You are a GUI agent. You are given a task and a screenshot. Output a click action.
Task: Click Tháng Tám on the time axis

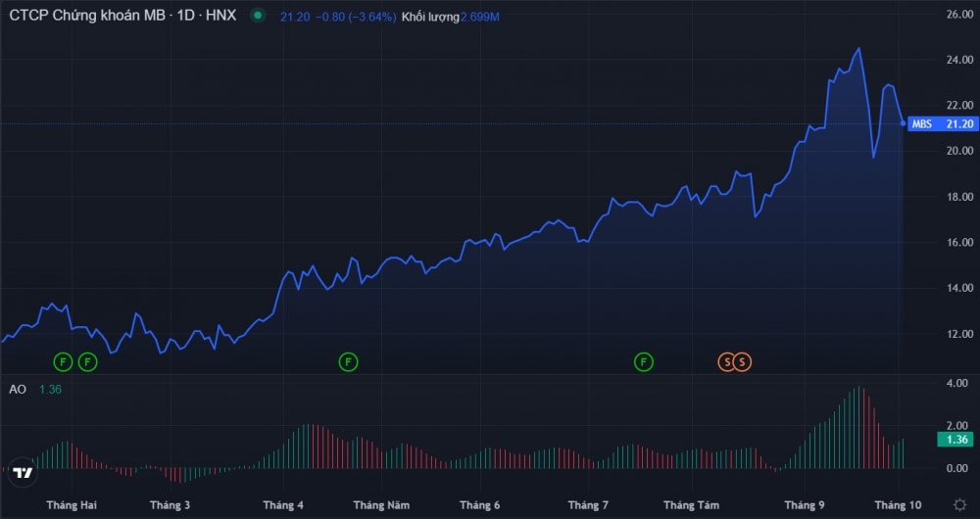click(691, 504)
